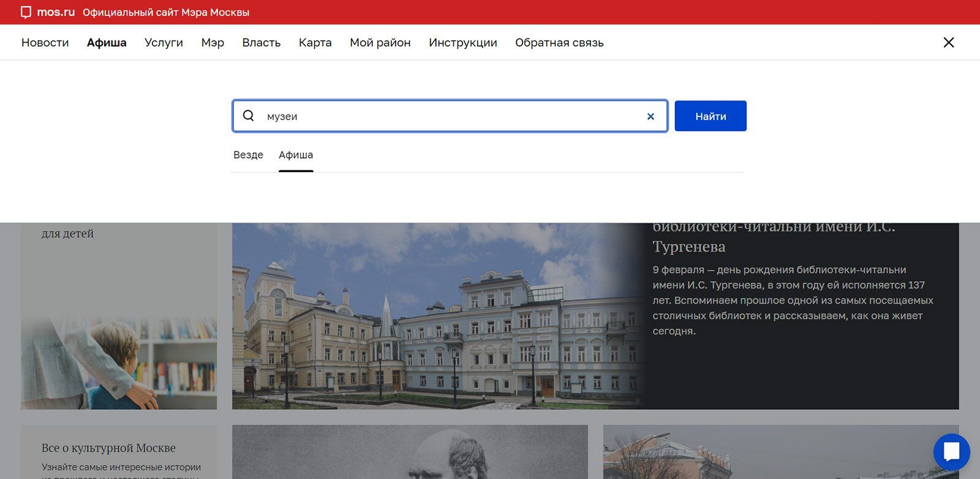980x479 pixels.
Task: Open the Услуги menu item
Action: tap(164, 43)
